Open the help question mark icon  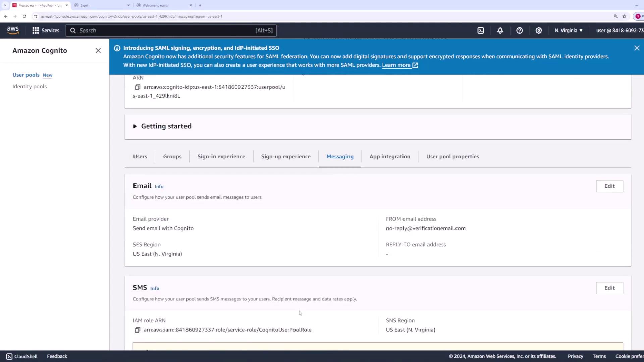click(x=519, y=31)
